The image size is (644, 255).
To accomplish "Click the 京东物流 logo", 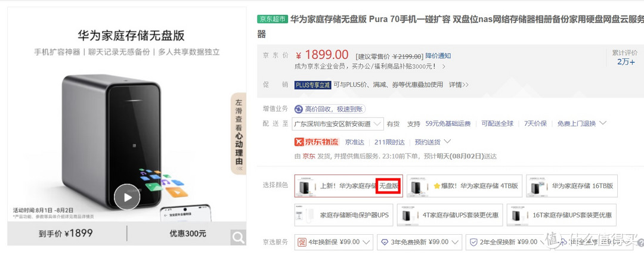I will 317,142.
